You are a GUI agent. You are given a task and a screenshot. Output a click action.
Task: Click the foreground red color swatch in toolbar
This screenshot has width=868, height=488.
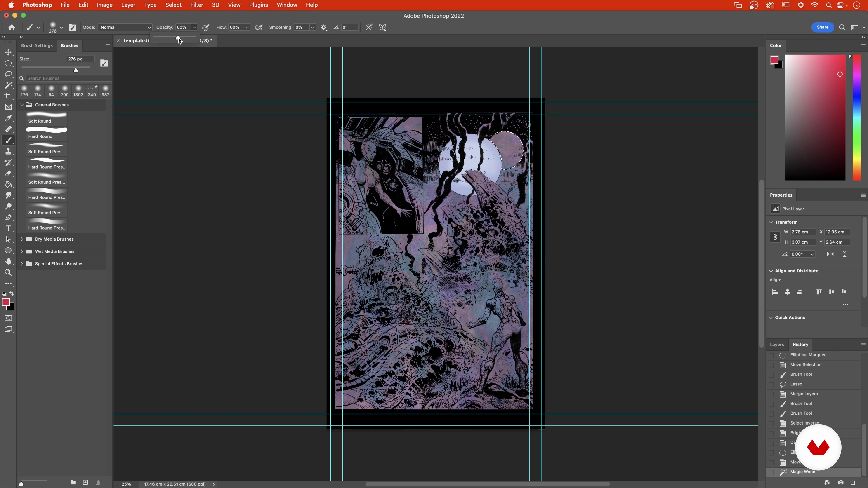click(x=6, y=302)
